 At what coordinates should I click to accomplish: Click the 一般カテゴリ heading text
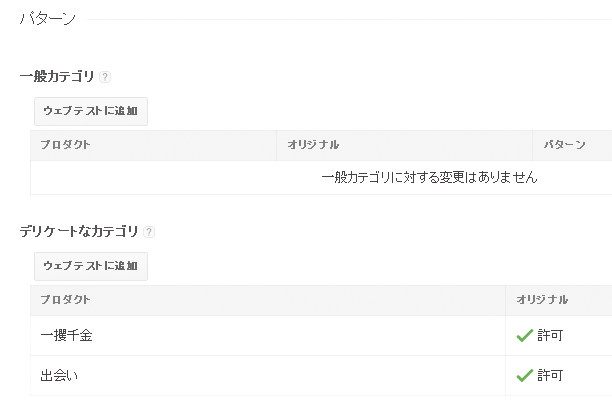(x=57, y=77)
